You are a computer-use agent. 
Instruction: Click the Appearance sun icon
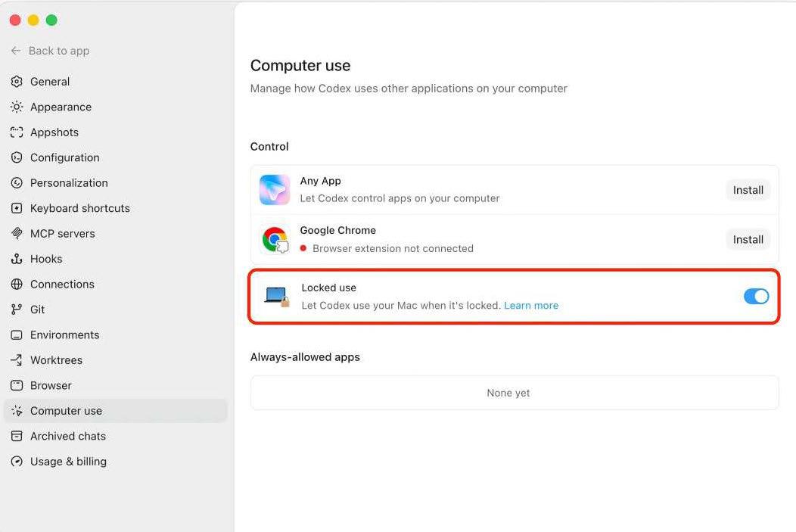click(x=17, y=107)
